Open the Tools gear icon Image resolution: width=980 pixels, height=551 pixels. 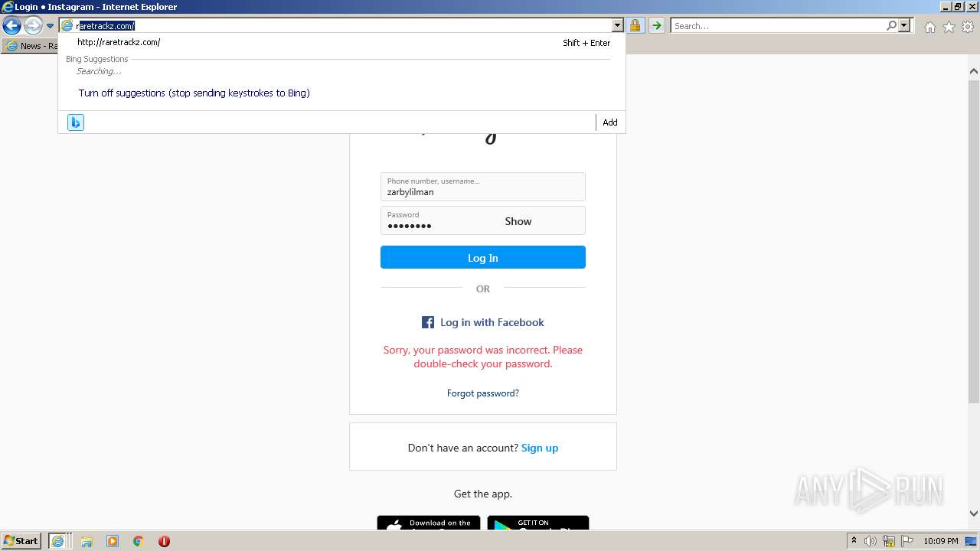tap(968, 27)
